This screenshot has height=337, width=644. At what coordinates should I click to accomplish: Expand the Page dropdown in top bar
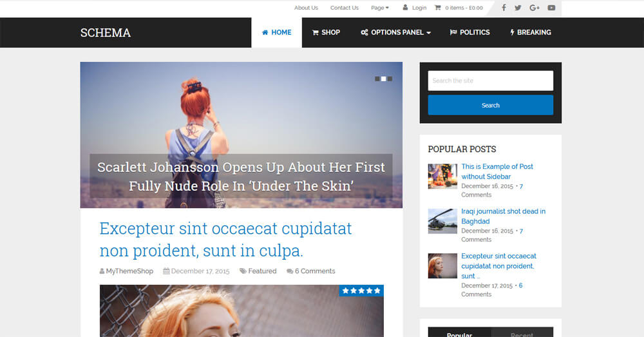tap(380, 8)
